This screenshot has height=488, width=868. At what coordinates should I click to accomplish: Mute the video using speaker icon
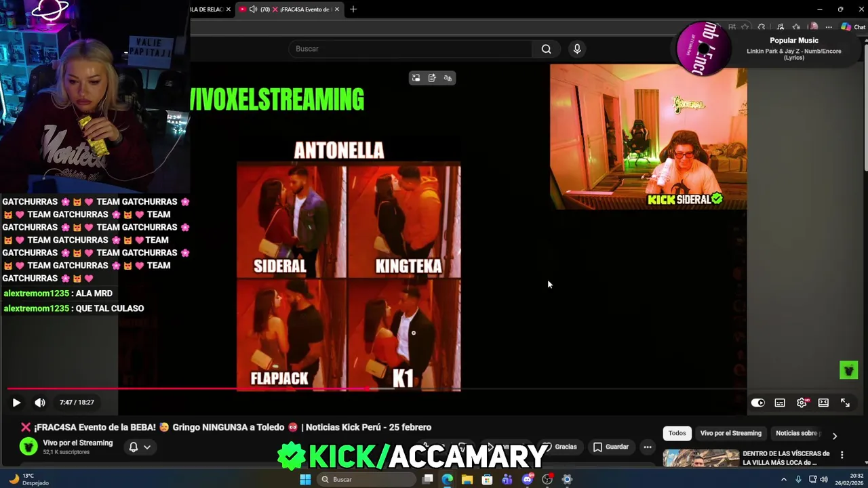pyautogui.click(x=40, y=403)
